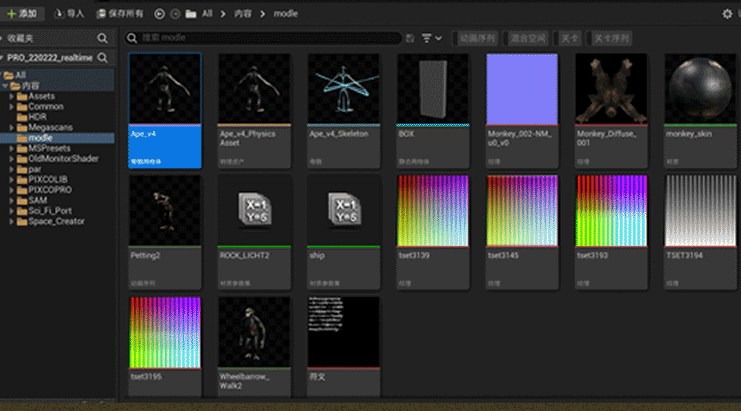Select the Ape_v4 skeletal mesh asset
The height and width of the screenshot is (411, 741).
pos(165,110)
